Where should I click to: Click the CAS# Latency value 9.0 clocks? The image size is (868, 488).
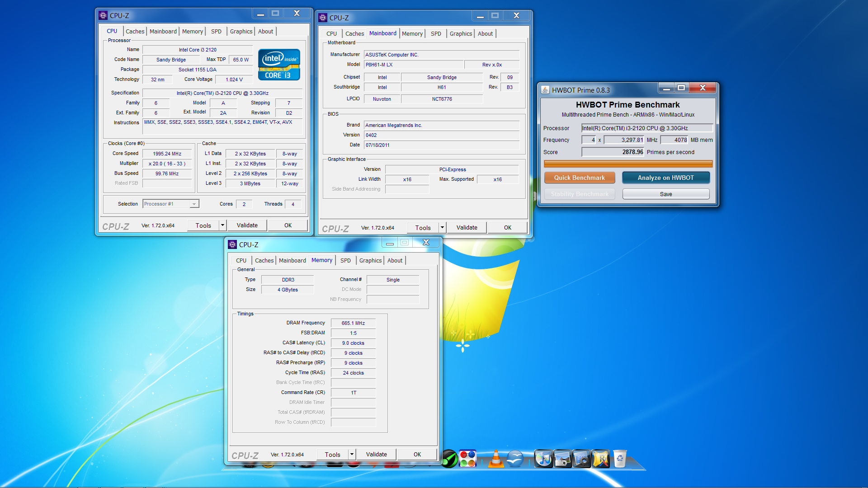pyautogui.click(x=353, y=343)
